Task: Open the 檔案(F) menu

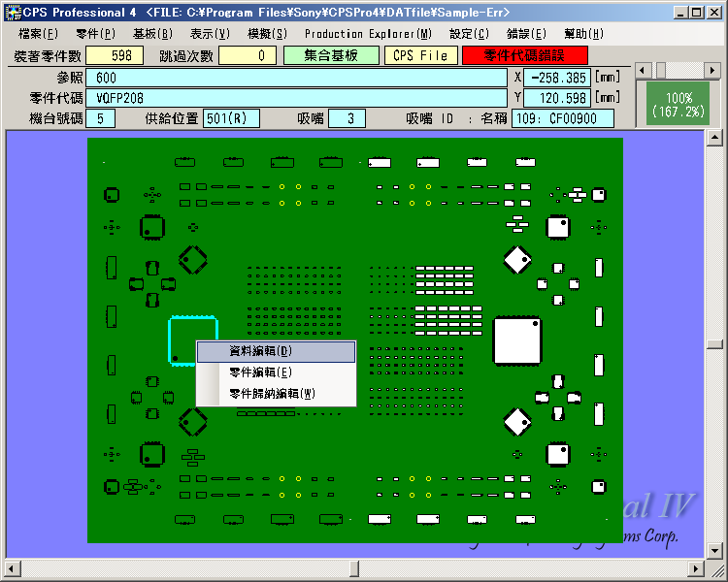Action: click(38, 34)
